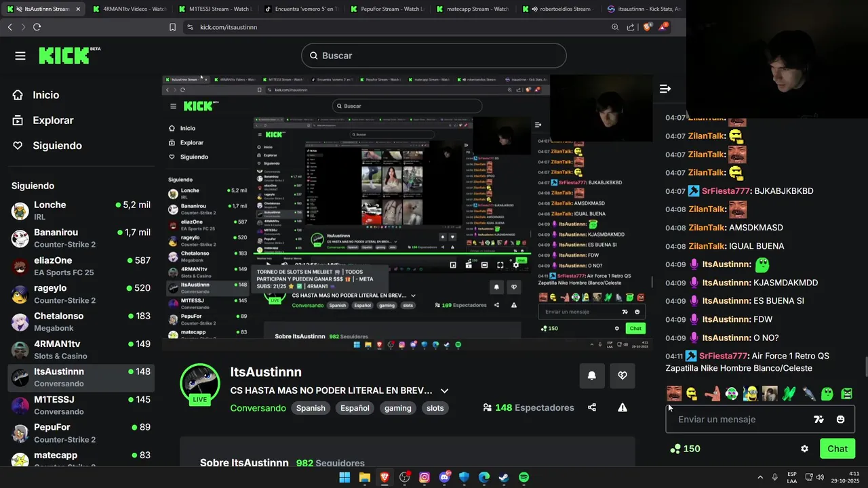Screen dimensions: 868x488
Task: Open Lonche channel in following list
Action: point(81,210)
